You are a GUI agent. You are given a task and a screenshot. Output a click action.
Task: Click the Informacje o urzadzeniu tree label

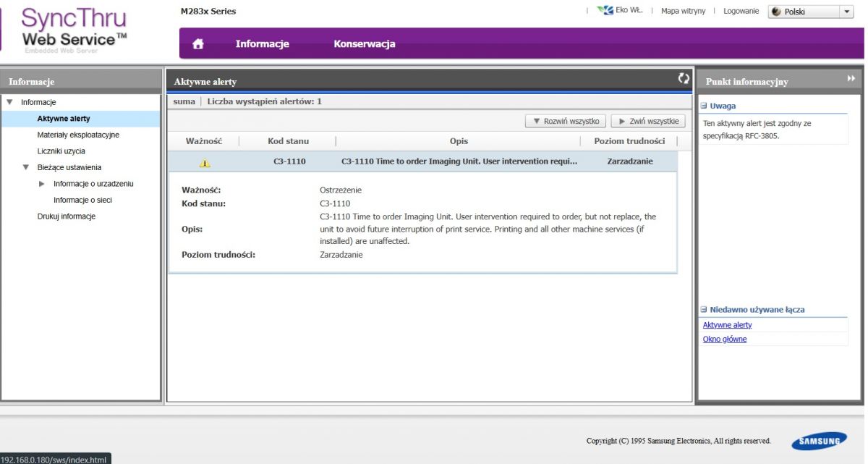click(x=93, y=184)
